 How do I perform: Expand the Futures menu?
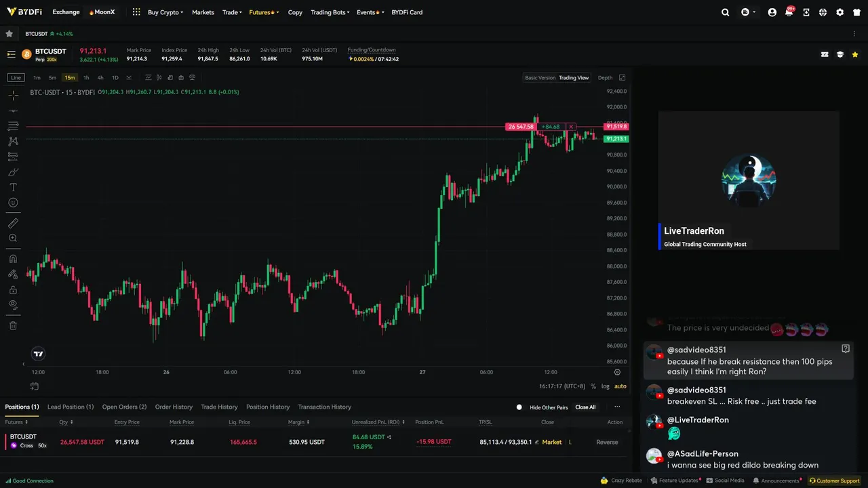(264, 12)
